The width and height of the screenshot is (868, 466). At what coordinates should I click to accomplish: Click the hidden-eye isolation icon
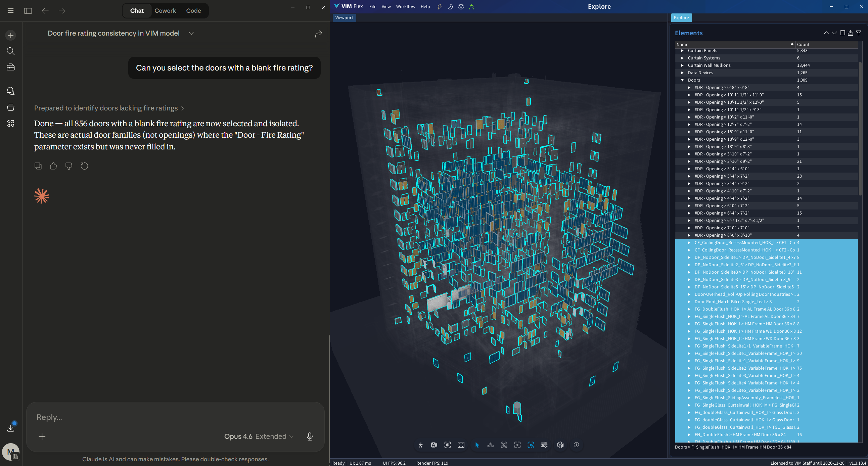504,445
